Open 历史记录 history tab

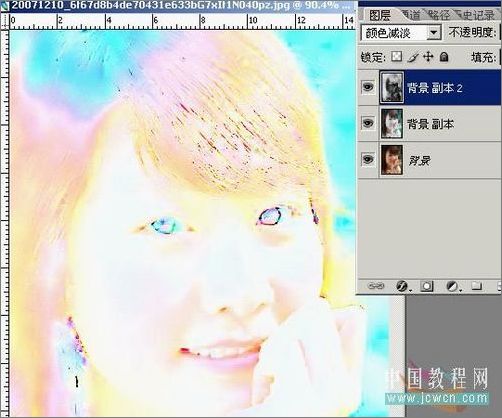[x=476, y=15]
